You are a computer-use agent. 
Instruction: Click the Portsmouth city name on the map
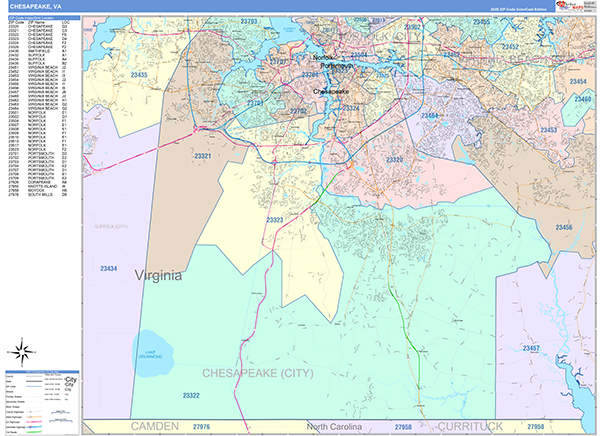point(337,66)
